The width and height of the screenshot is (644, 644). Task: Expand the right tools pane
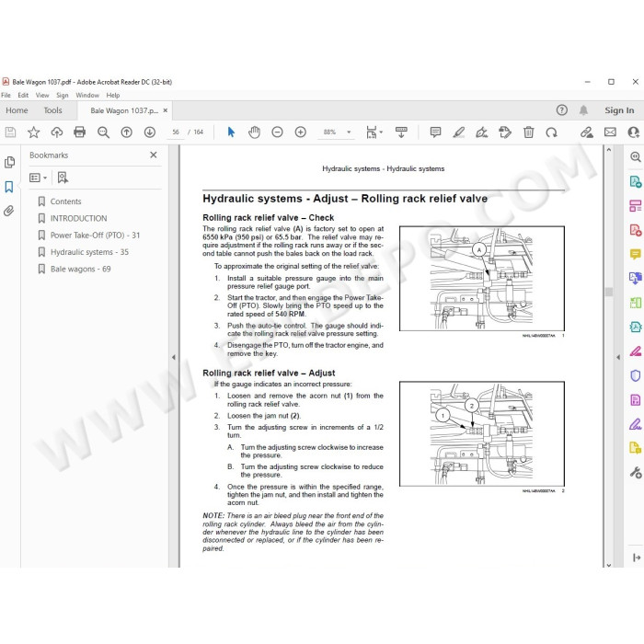(637, 558)
